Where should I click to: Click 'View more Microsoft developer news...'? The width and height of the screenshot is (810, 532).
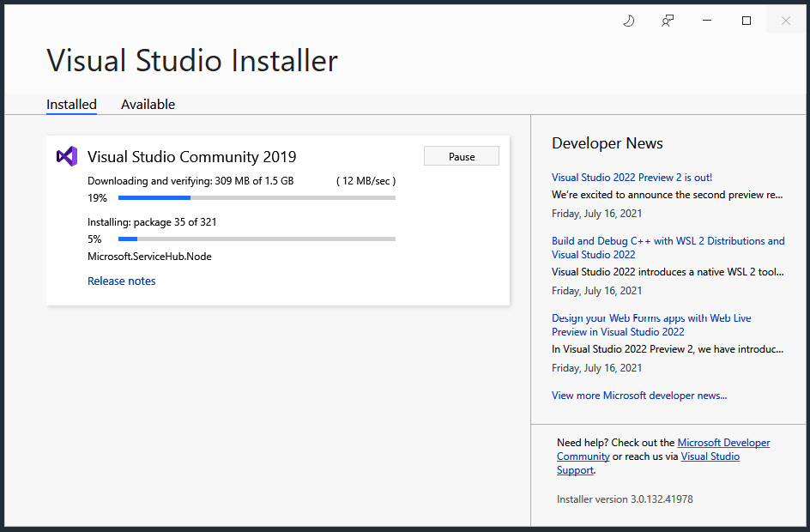coord(639,396)
